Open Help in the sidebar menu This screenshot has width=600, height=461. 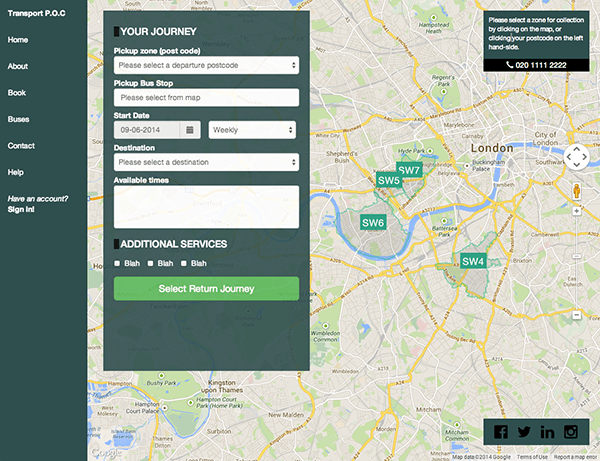pyautogui.click(x=16, y=172)
